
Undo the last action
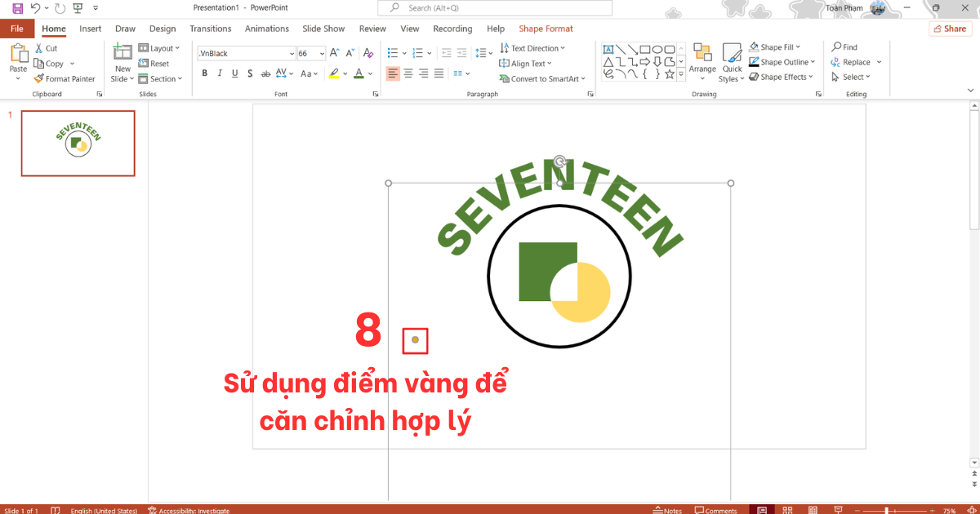pos(35,8)
